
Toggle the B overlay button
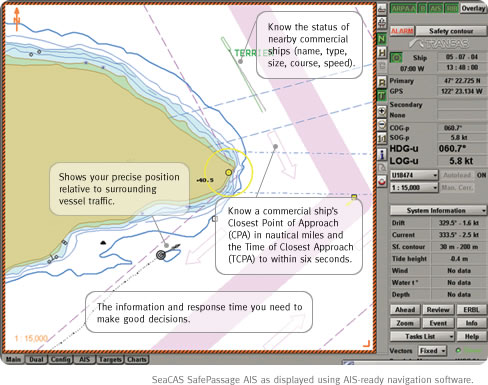point(422,9)
